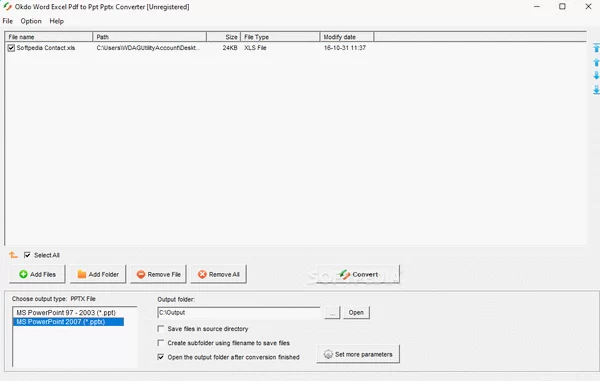Toggle the Select All checkbox
The height and width of the screenshot is (381, 600).
point(27,255)
